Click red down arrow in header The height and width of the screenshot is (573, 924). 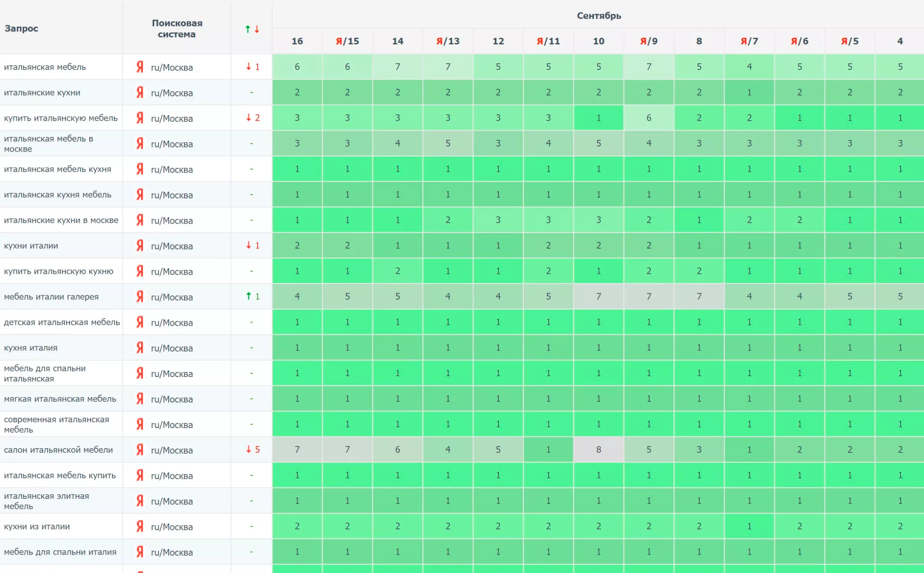coord(257,29)
